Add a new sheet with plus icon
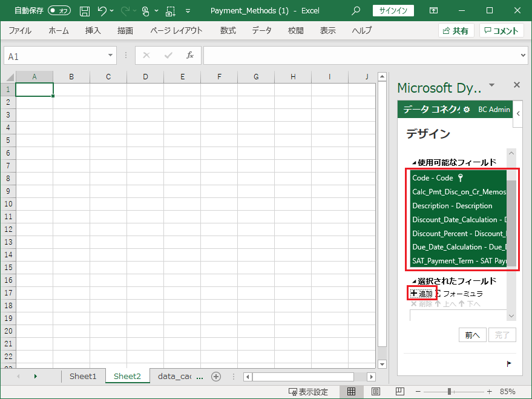This screenshot has width=532, height=399. point(216,376)
